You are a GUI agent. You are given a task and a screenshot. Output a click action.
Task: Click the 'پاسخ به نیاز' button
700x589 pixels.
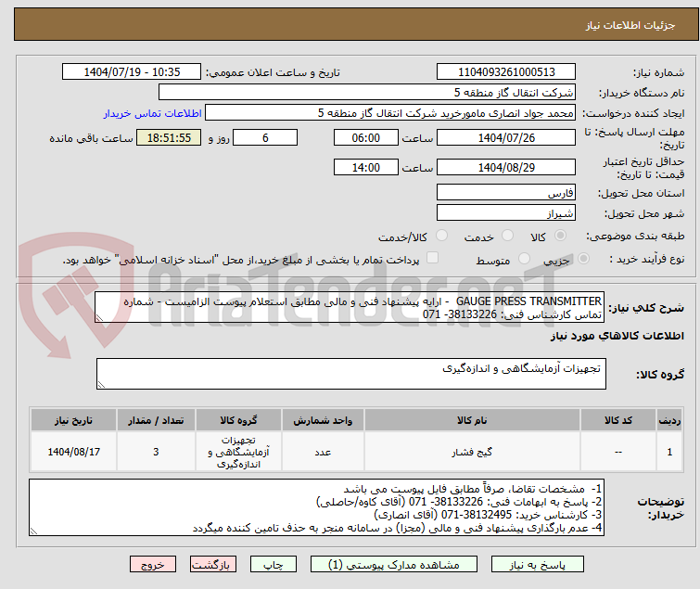click(x=537, y=565)
